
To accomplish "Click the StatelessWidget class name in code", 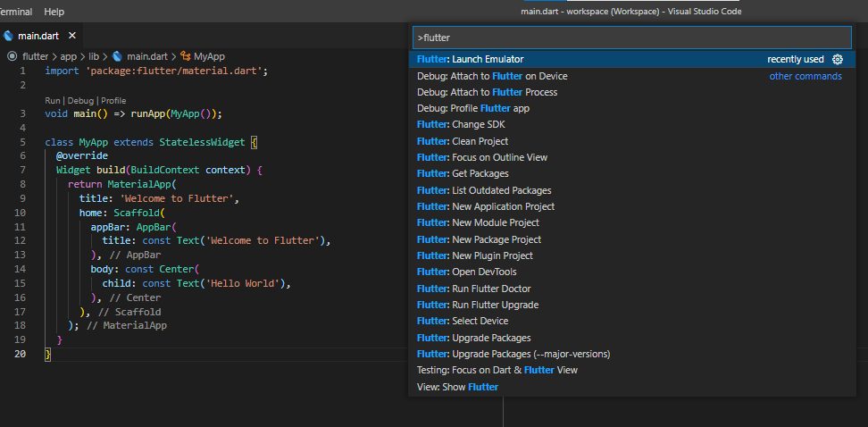I will 202,142.
